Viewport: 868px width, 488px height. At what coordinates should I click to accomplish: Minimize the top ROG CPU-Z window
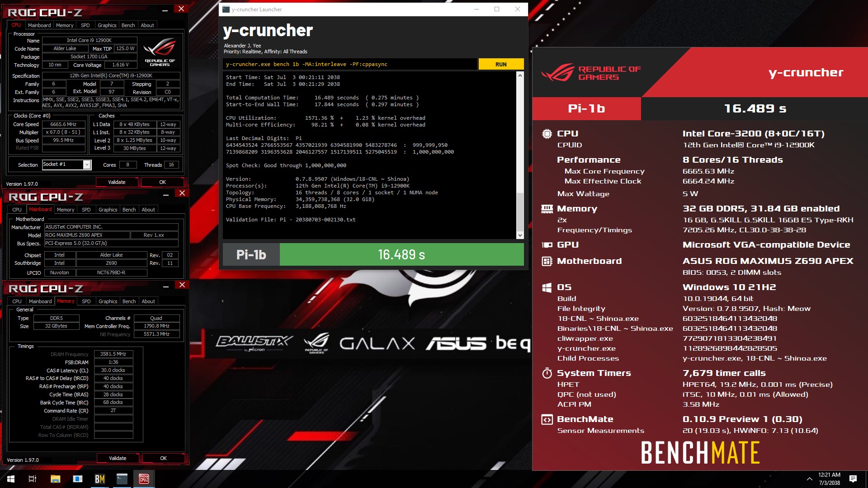165,10
